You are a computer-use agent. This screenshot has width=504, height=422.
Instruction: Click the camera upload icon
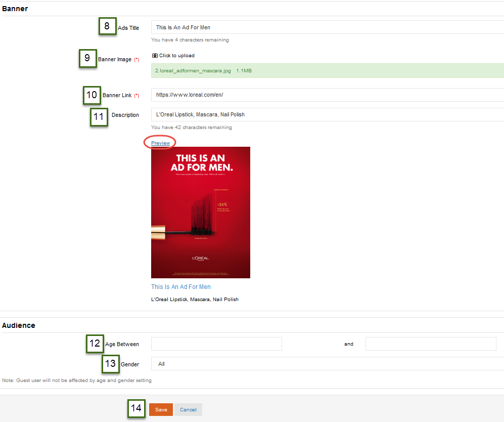(155, 56)
